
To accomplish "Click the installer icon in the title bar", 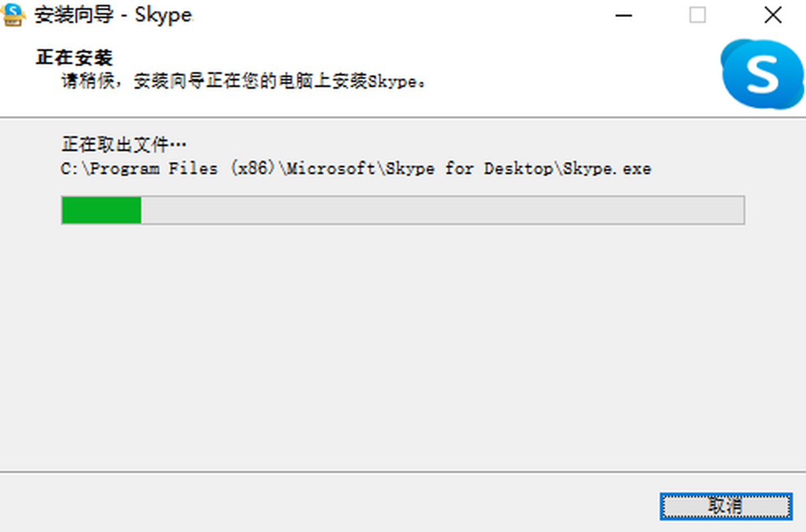I will click(14, 15).
